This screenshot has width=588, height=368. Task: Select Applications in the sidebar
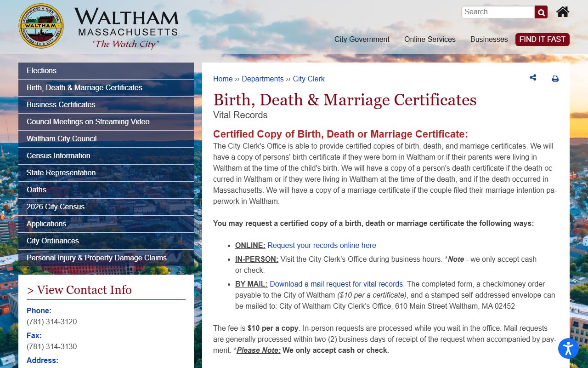[106, 224]
